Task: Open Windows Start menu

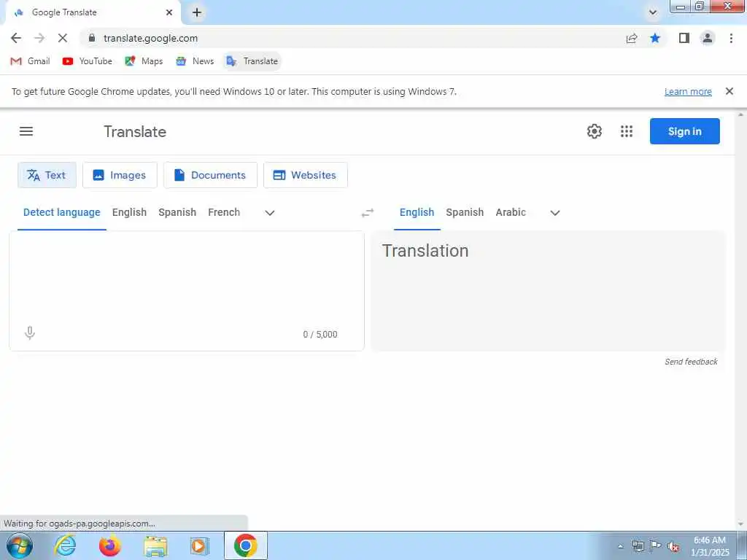Action: pyautogui.click(x=19, y=545)
